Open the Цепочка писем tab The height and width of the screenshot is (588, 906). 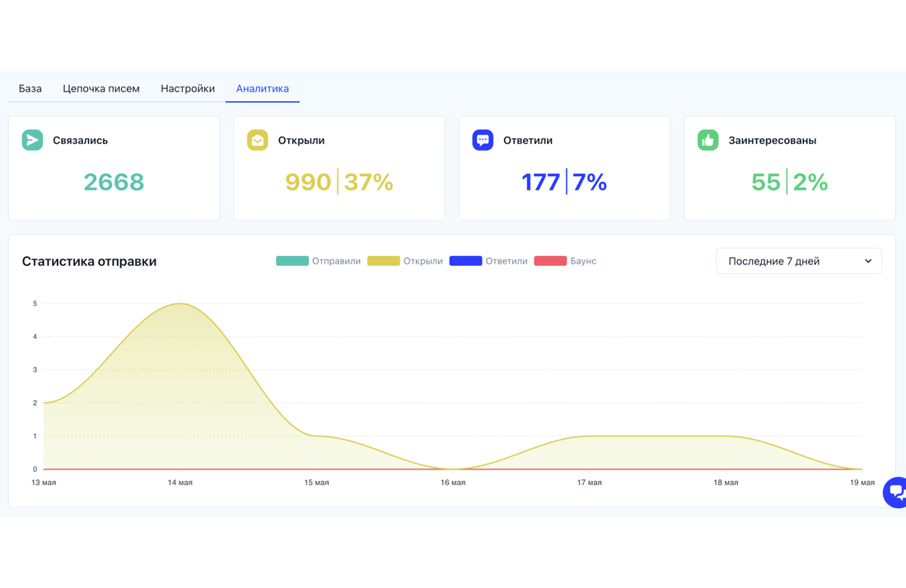click(101, 88)
